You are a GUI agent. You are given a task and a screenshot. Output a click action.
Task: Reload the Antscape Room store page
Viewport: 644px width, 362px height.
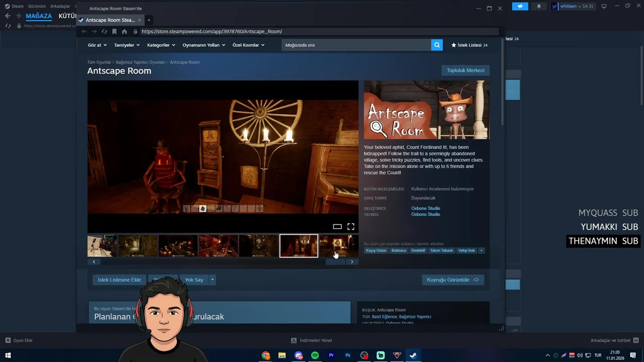click(104, 31)
